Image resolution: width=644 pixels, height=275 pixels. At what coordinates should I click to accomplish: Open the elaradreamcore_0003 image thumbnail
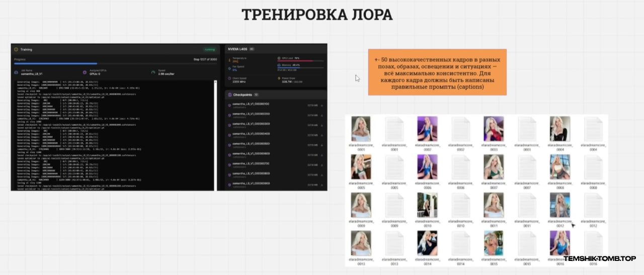[494, 129]
